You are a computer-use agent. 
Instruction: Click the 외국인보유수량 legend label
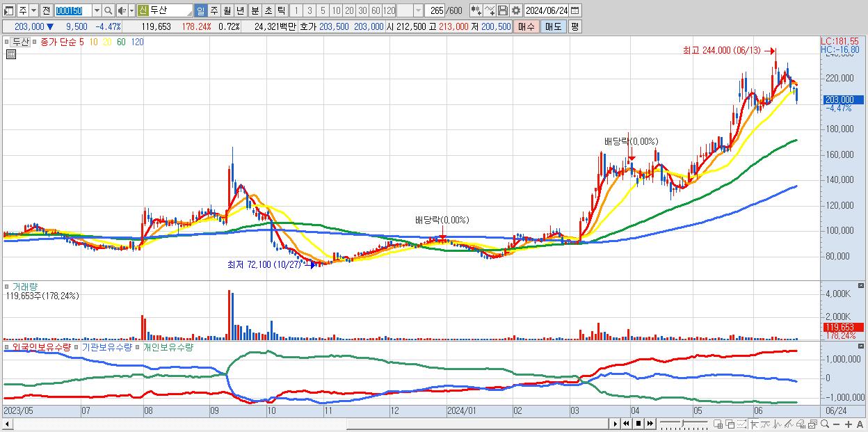pos(42,347)
